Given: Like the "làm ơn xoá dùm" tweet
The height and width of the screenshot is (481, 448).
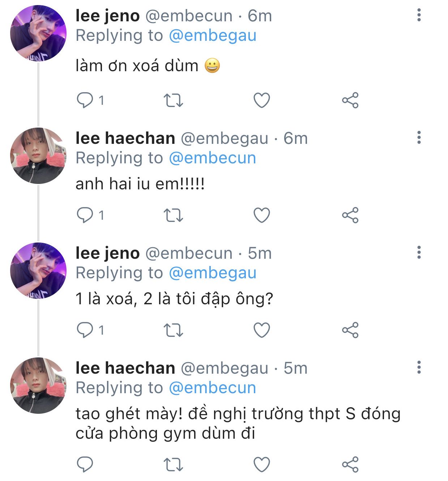Looking at the screenshot, I should click(x=262, y=100).
